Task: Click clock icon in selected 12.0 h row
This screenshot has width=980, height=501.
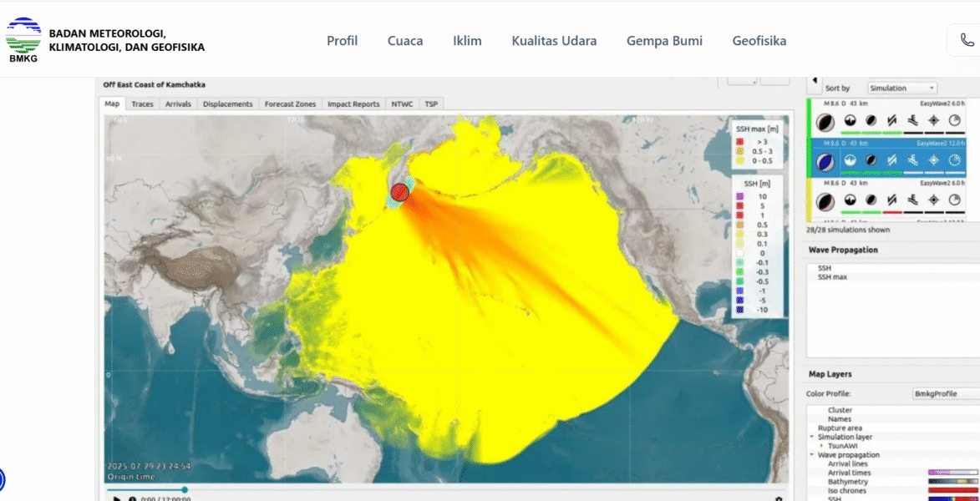Action: click(954, 160)
